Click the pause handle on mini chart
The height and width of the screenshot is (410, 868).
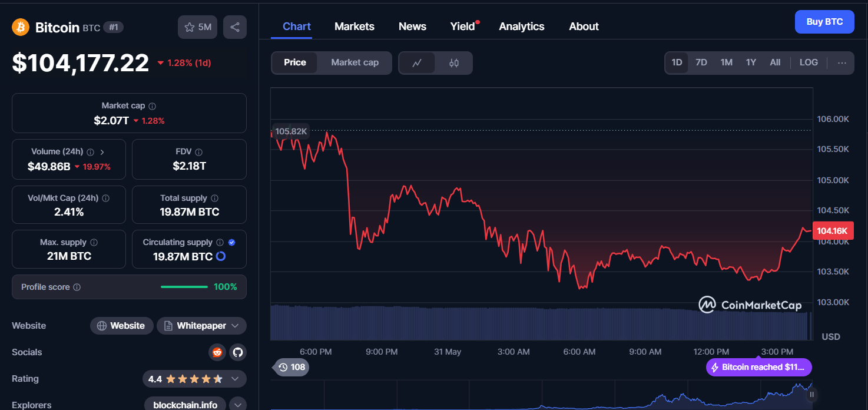[x=811, y=395]
